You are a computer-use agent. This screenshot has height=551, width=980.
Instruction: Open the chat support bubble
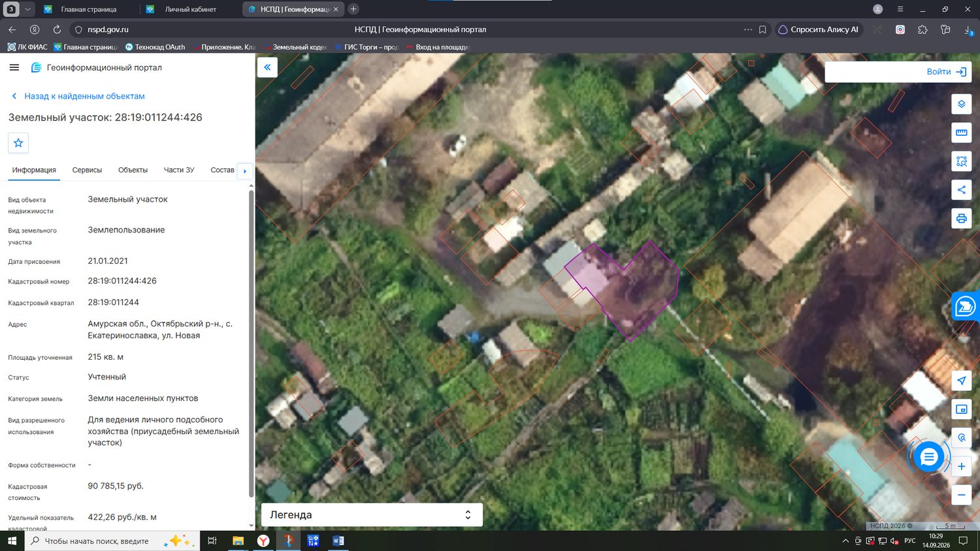pos(928,457)
